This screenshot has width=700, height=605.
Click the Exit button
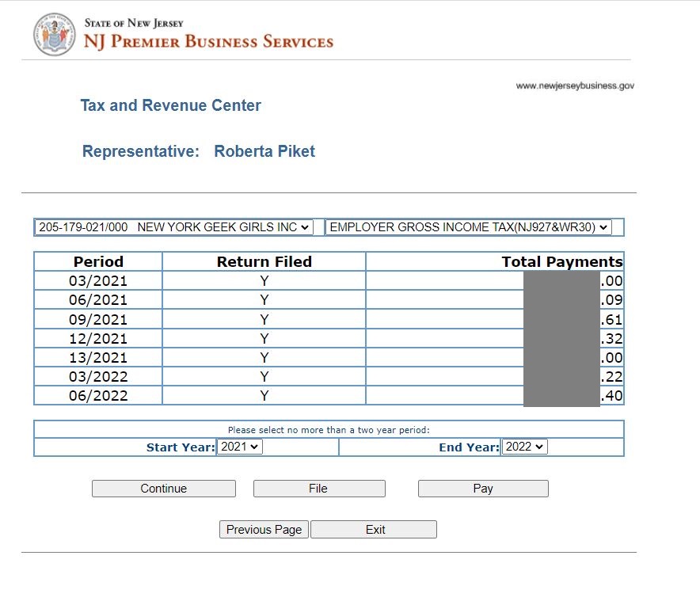pyautogui.click(x=374, y=530)
